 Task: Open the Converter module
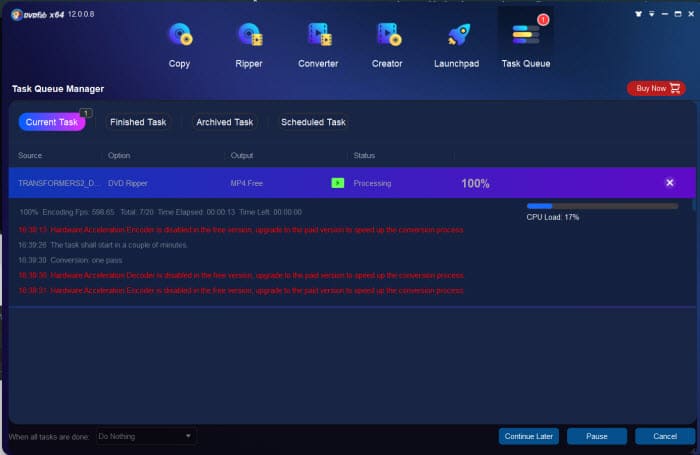(x=318, y=45)
